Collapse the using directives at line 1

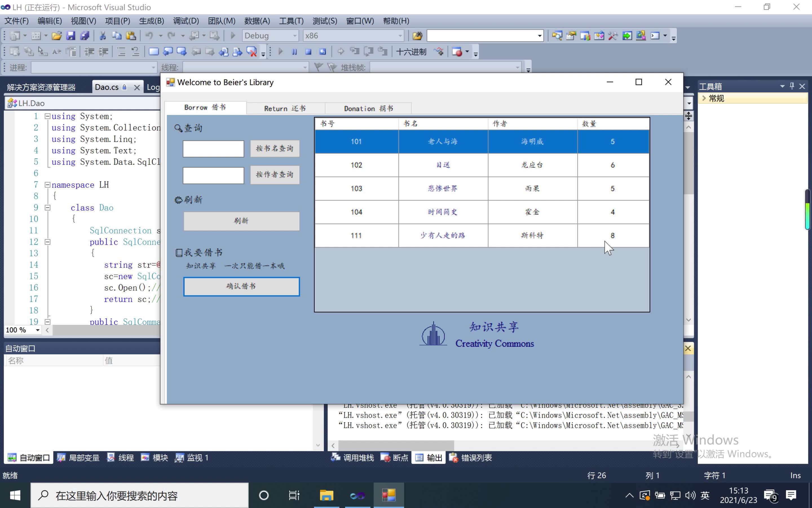tap(48, 116)
